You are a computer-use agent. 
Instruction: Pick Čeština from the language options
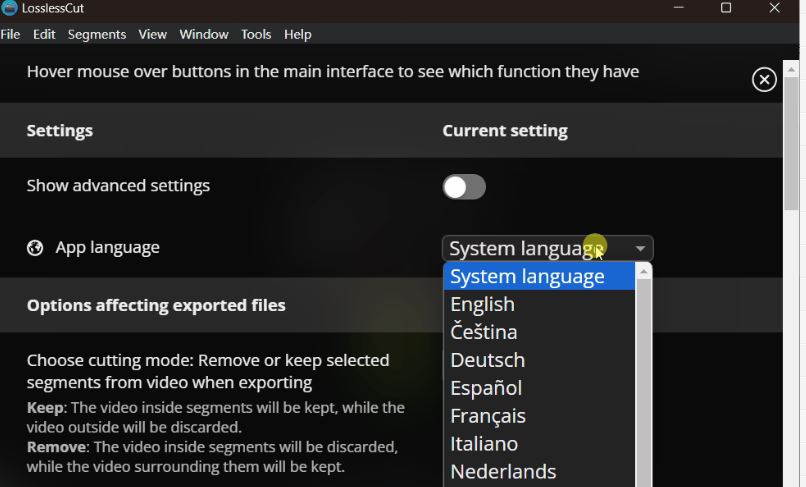click(483, 332)
